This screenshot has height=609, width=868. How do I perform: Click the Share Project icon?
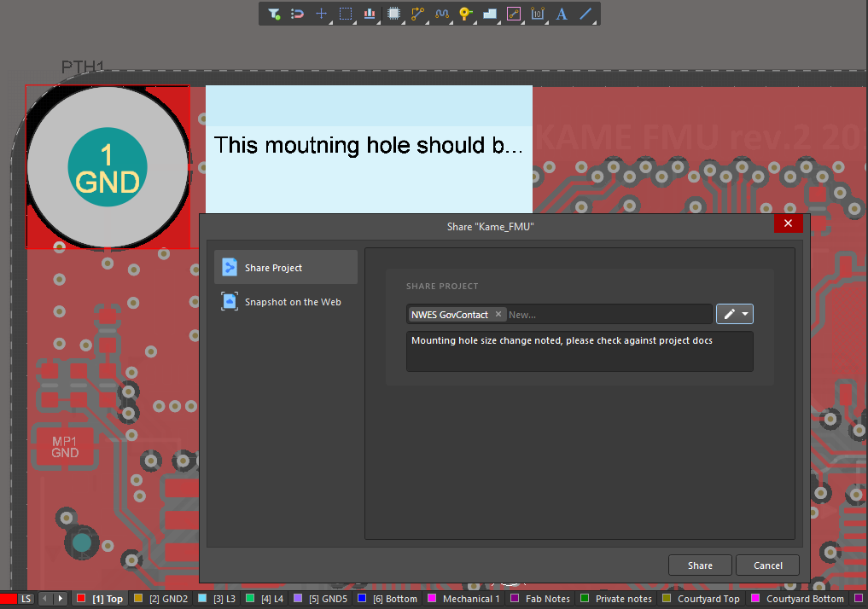(x=230, y=267)
